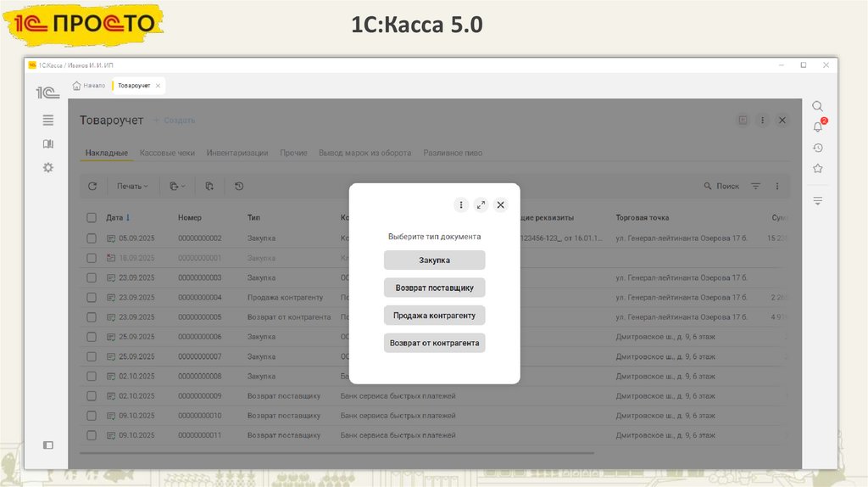Click the 1C logo in sidebar
Screen dimensions: 868x487
pyautogui.click(x=47, y=92)
